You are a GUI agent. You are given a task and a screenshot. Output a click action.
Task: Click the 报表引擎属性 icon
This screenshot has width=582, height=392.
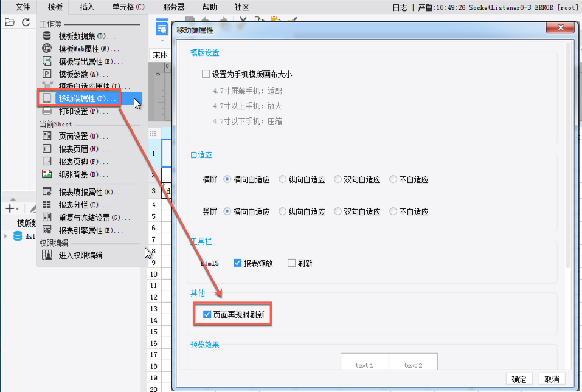click(47, 230)
